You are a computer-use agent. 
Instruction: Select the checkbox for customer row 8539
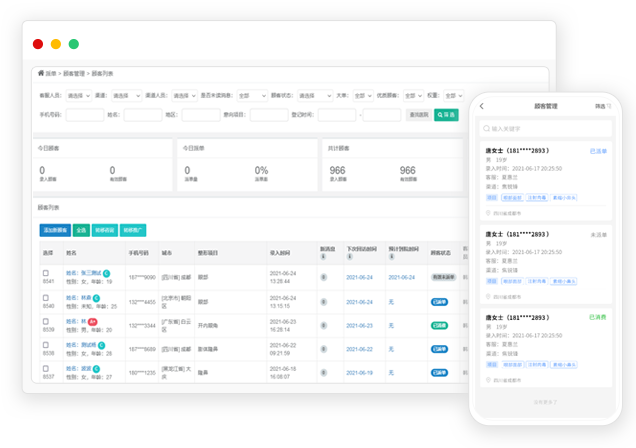pyautogui.click(x=46, y=322)
